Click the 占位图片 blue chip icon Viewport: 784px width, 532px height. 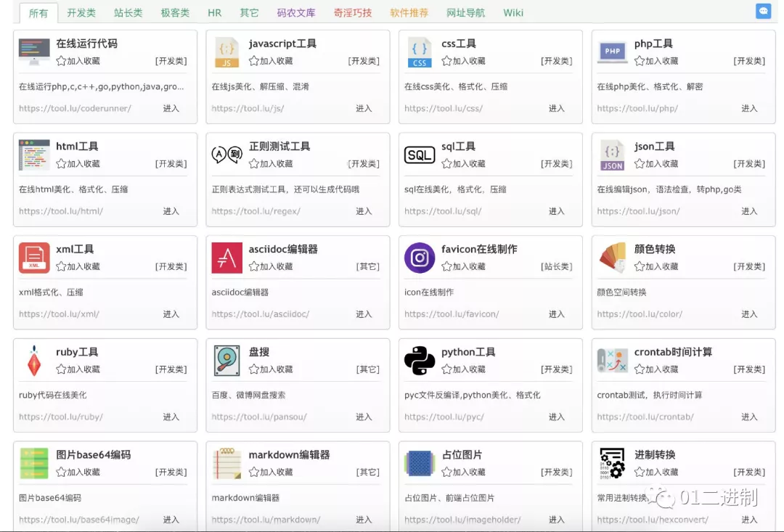pos(420,464)
